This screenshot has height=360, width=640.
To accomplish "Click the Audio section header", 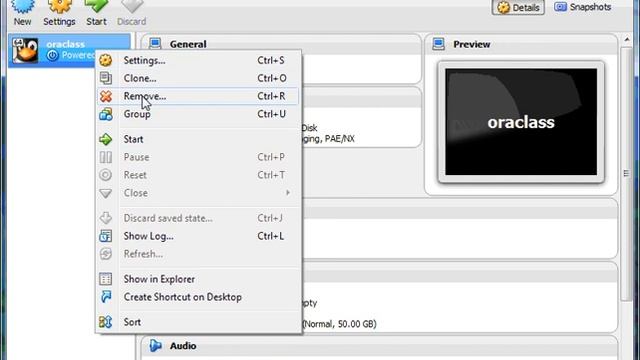I will coord(183,346).
